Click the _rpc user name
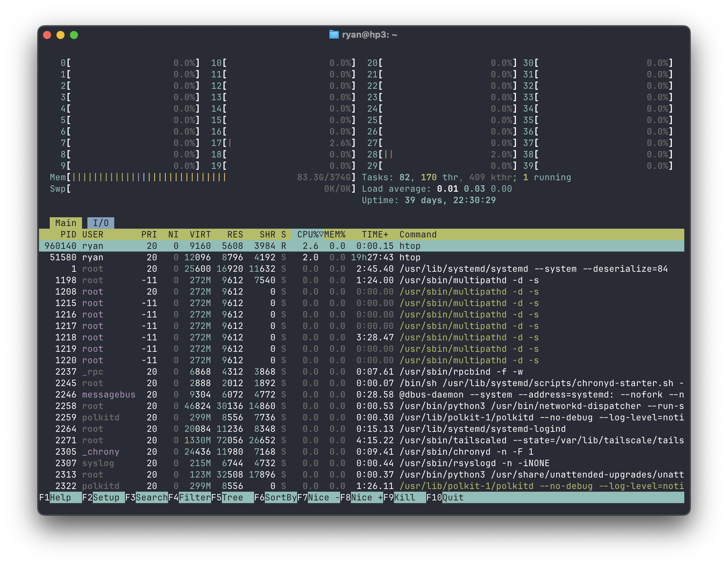Image resolution: width=728 pixels, height=565 pixels. 92,372
